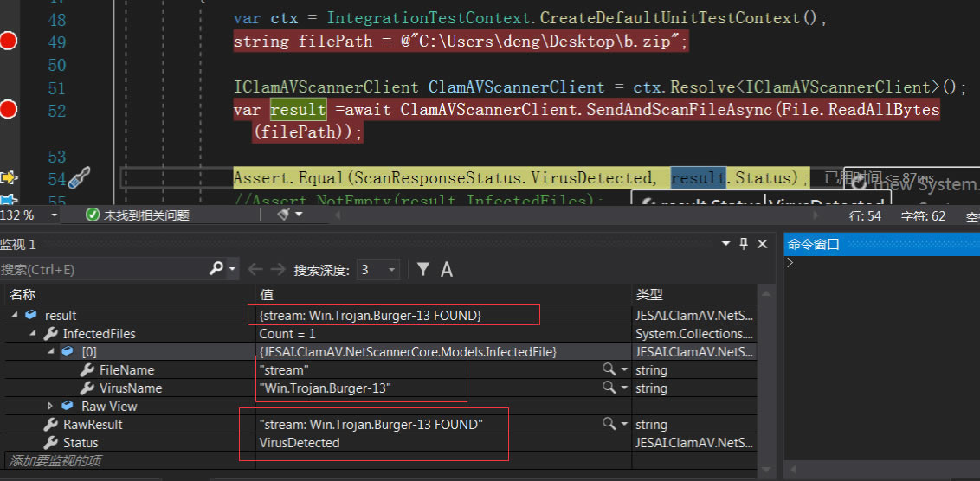Click the cube icon beside result
The image size is (980, 481).
30,316
